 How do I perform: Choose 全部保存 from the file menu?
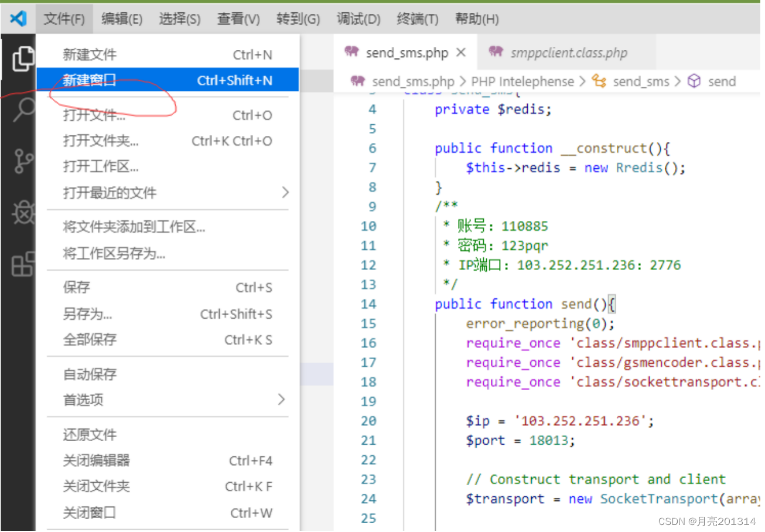(168, 340)
